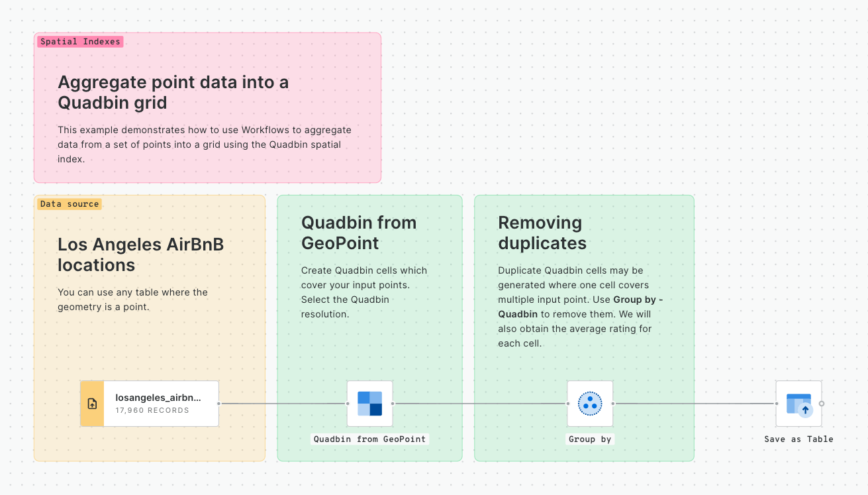Click input port of Quadbin from GeoPoint node
Image resolution: width=868 pixels, height=495 pixels.
point(347,404)
